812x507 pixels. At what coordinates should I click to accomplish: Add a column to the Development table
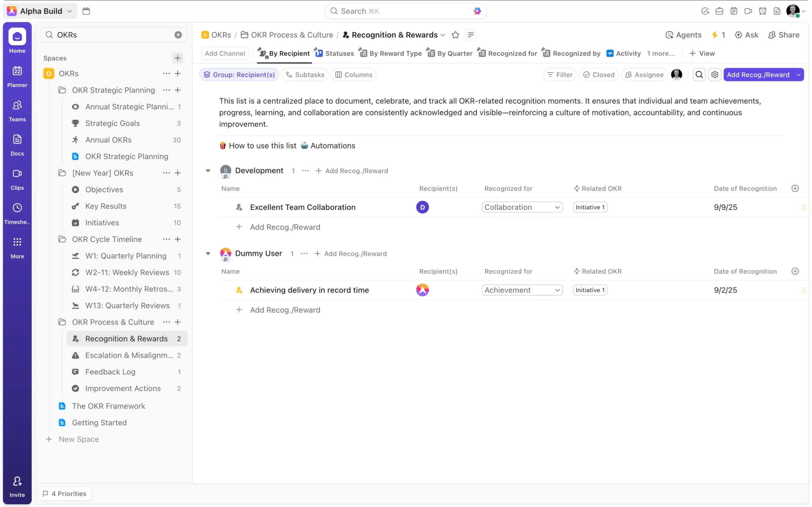795,189
